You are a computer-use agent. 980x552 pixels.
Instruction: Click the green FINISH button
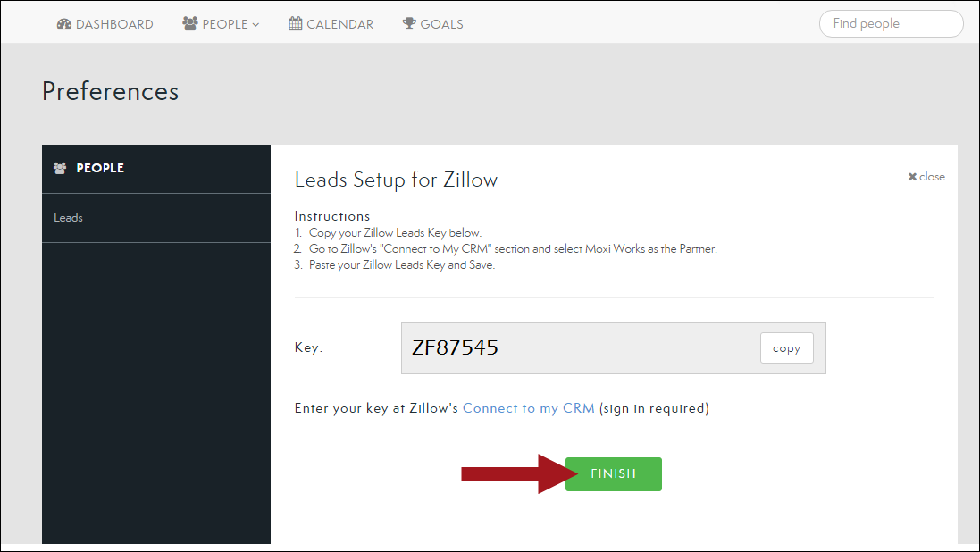tap(613, 474)
